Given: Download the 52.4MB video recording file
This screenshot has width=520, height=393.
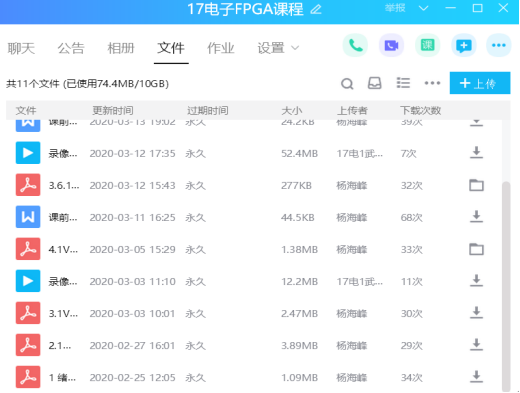Looking at the screenshot, I should click(x=476, y=153).
